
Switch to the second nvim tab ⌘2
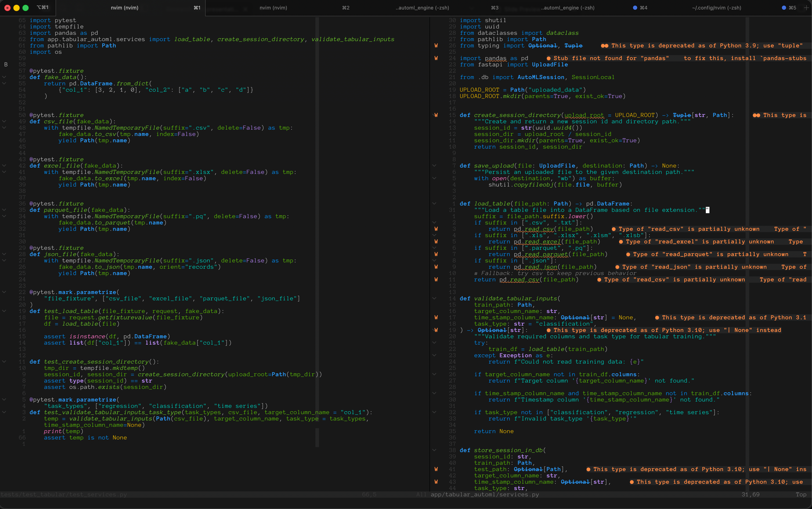[x=273, y=8]
